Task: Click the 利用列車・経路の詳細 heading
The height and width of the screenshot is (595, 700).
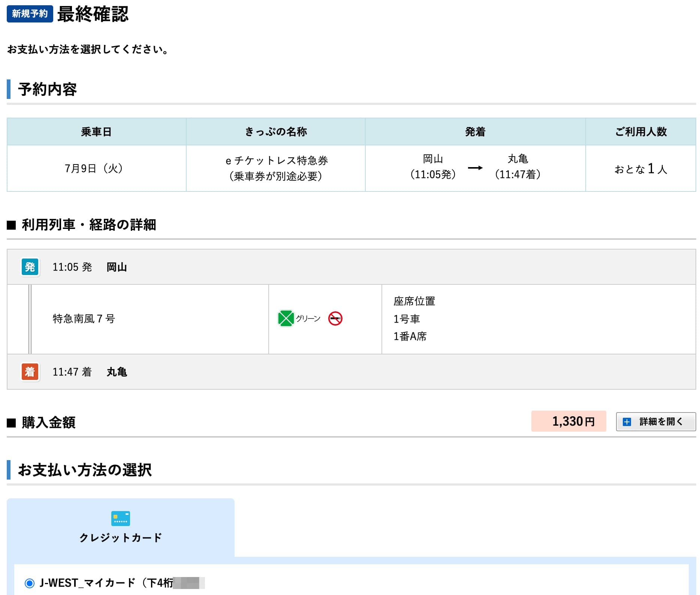Action: pos(89,225)
